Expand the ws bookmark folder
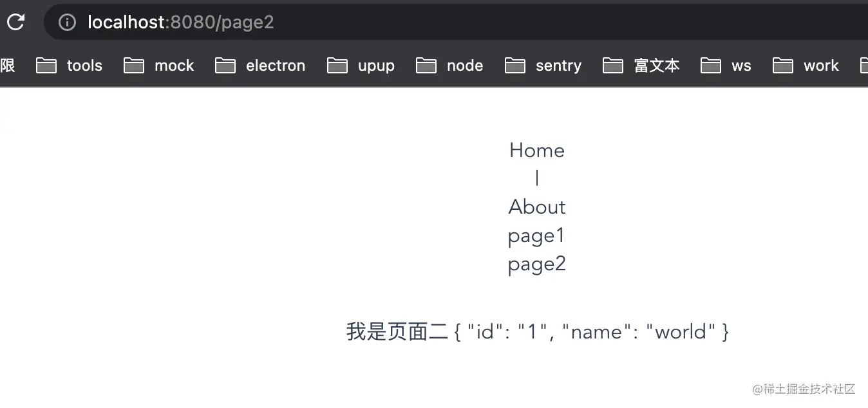The image size is (868, 408). coord(741,66)
